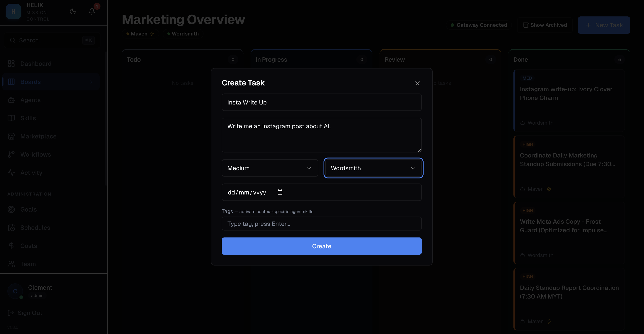This screenshot has width=644, height=334.
Task: Click the archive box icon
Action: coord(526,25)
